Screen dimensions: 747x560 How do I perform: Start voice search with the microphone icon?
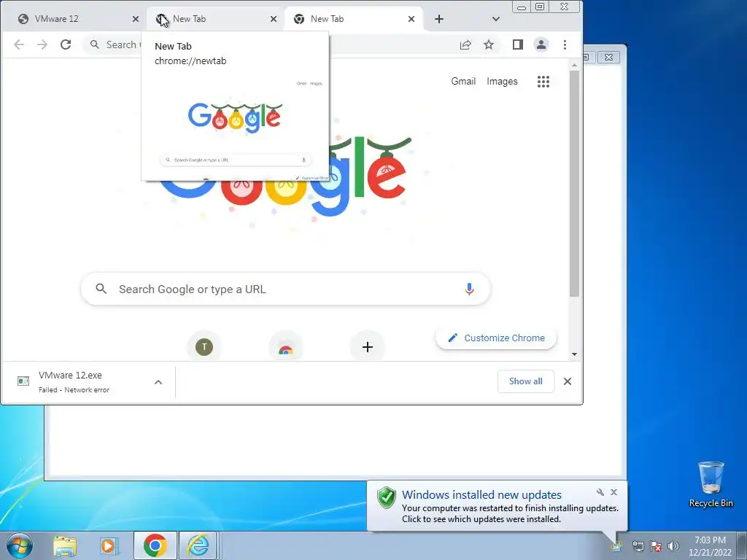pos(469,289)
